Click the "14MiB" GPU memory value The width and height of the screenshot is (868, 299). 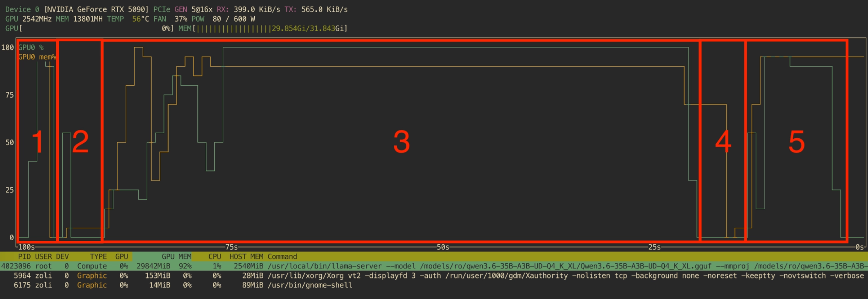click(159, 285)
